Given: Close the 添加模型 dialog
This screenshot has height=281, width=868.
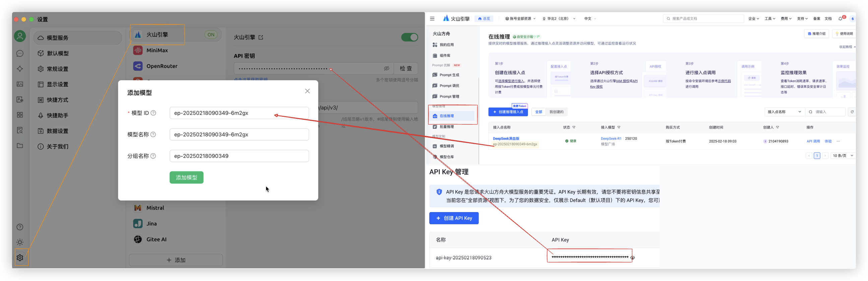Looking at the screenshot, I should point(307,91).
